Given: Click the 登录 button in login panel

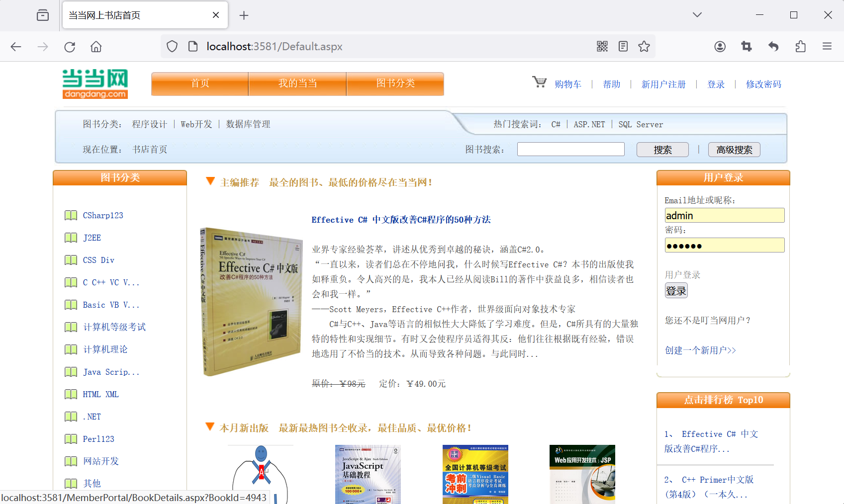Looking at the screenshot, I should (x=676, y=291).
